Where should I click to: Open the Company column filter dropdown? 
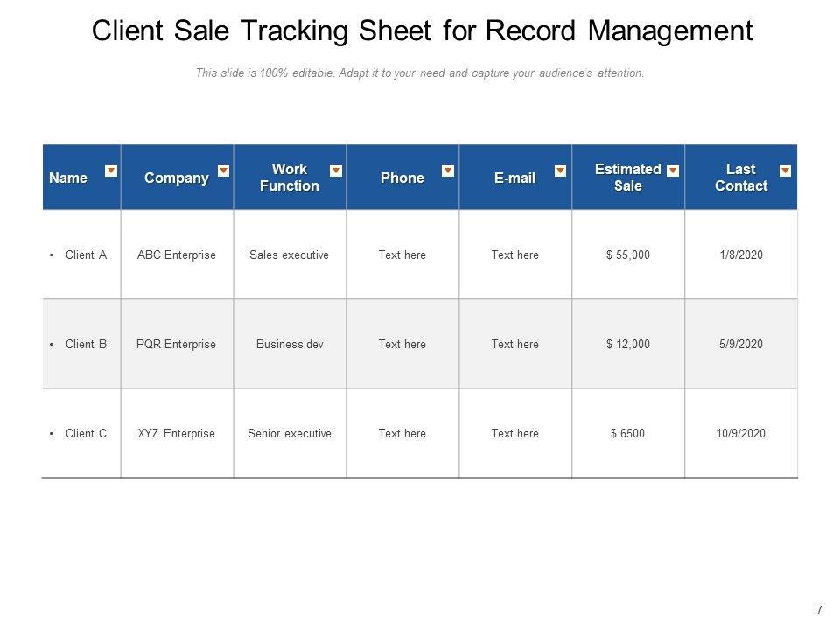[223, 171]
